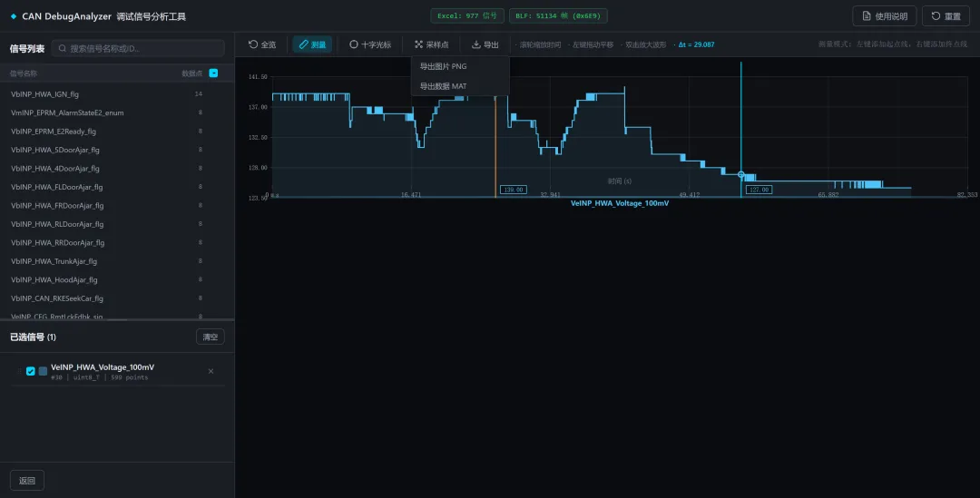980x498 pixels.
Task: Remove VeINP_HWA_Voltage_100mV with its X icon
Action: (x=211, y=371)
